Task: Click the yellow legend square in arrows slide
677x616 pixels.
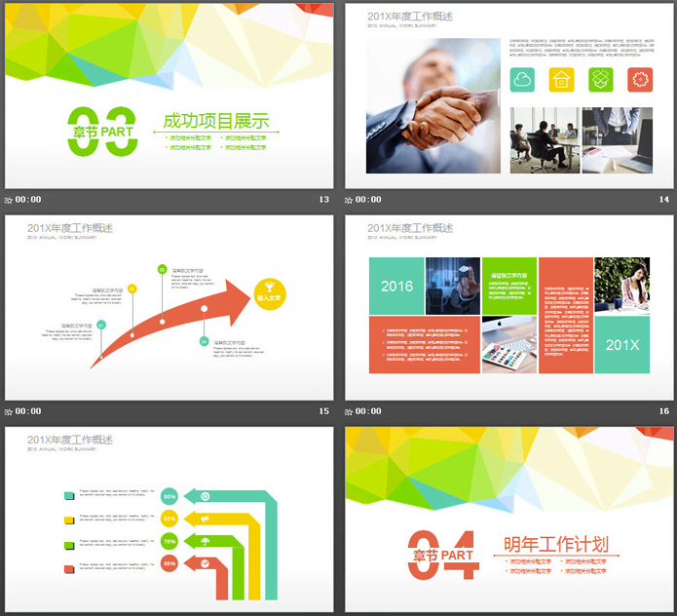Action: coord(69,520)
